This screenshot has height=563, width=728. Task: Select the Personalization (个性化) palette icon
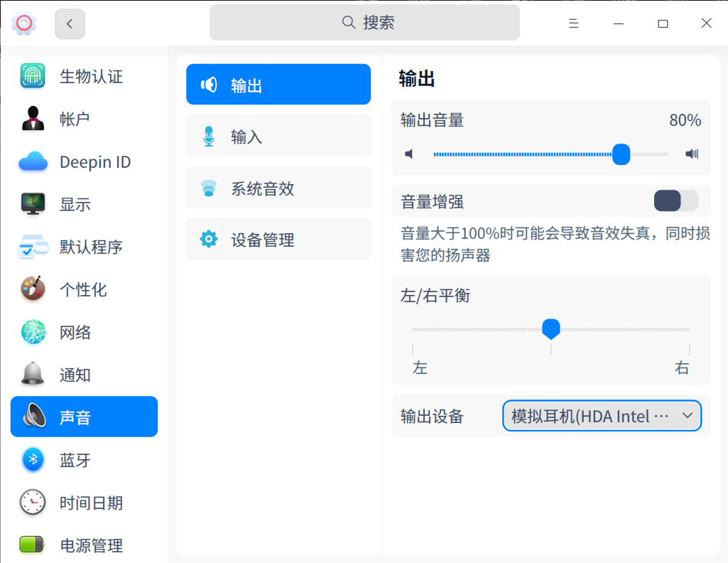(x=33, y=289)
